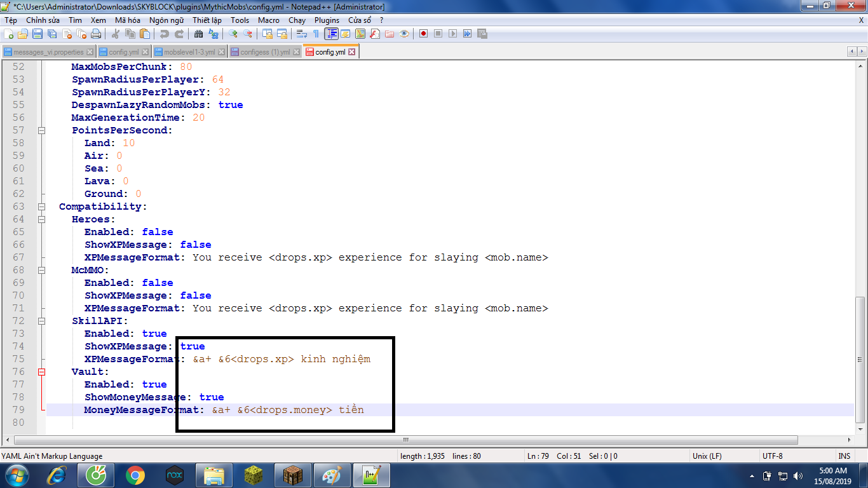This screenshot has height=488, width=868.
Task: Close the messages_vi.properties tab
Action: coord(90,52)
